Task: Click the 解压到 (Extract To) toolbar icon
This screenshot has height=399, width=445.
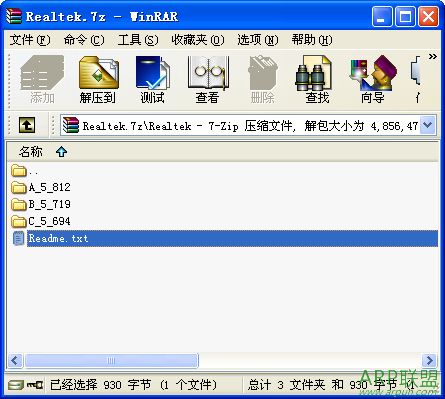Action: pos(98,80)
